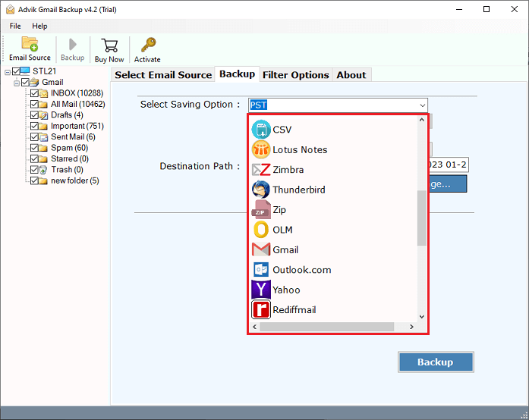Switch to the Backup tab

[x=237, y=74]
